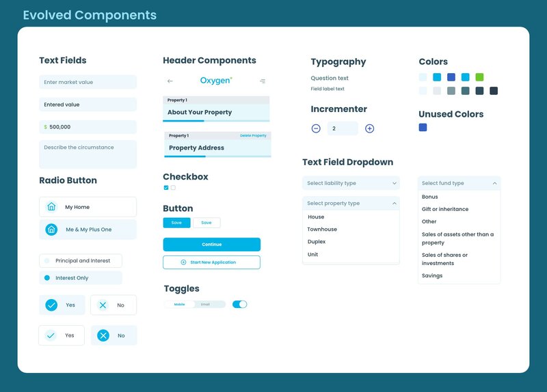Click the filled X icon on the bottom No option
The height and width of the screenshot is (392, 547).
pyautogui.click(x=103, y=335)
